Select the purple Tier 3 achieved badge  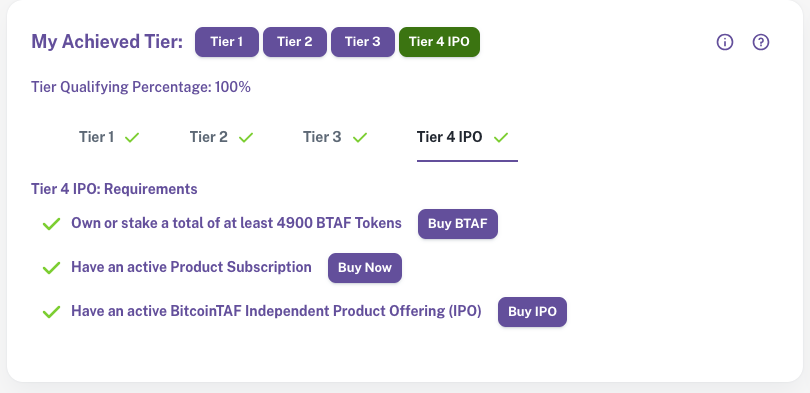[x=363, y=42]
